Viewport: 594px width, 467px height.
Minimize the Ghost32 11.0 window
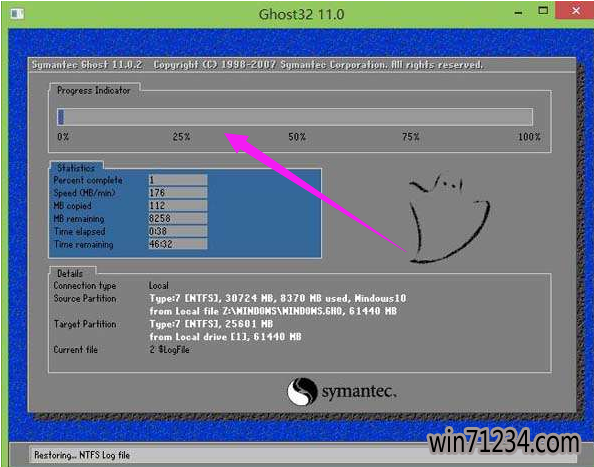coord(519,13)
